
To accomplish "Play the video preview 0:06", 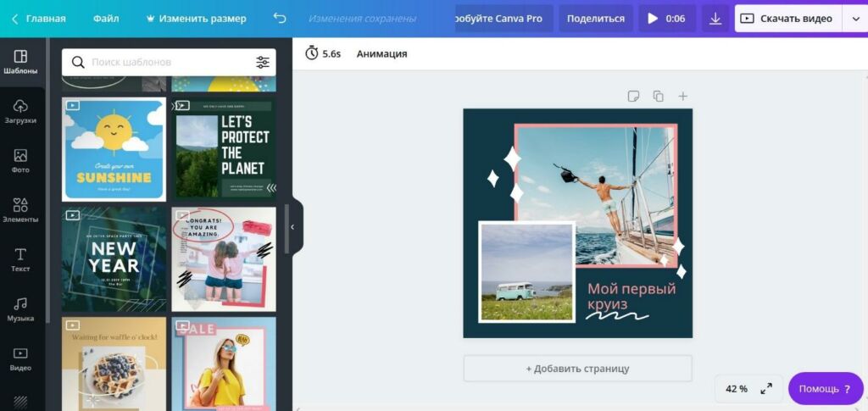I will (666, 19).
